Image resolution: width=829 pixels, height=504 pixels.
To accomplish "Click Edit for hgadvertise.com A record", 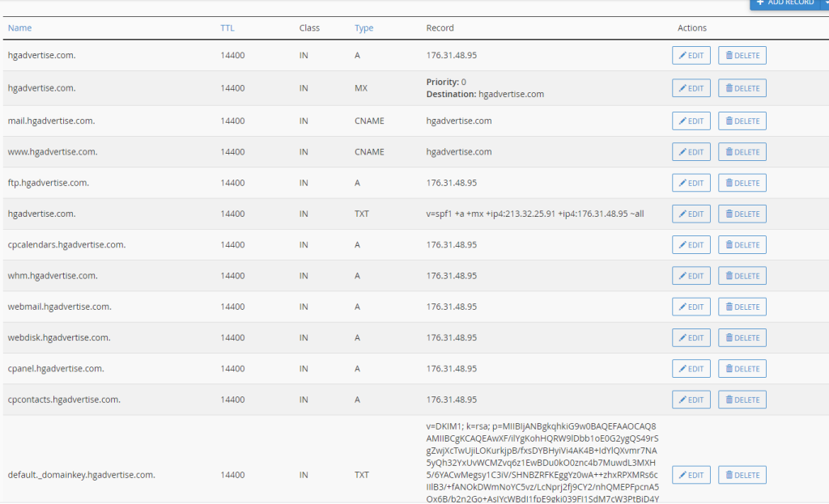I will [691, 56].
